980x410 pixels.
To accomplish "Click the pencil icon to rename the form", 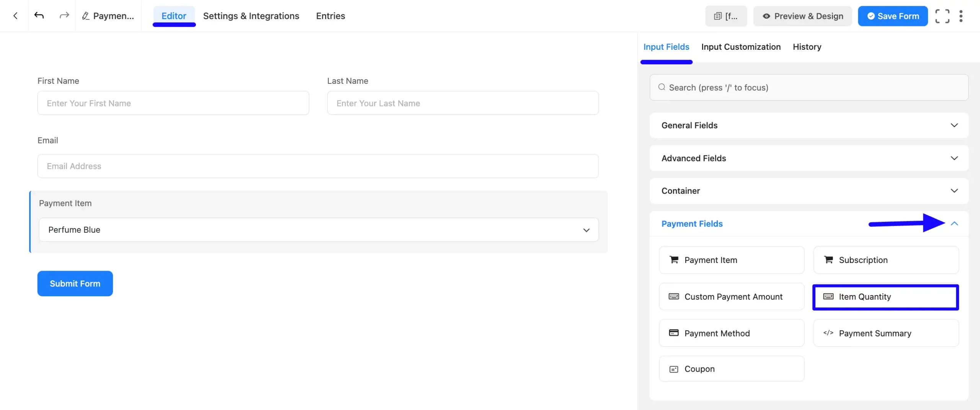I will pos(86,16).
